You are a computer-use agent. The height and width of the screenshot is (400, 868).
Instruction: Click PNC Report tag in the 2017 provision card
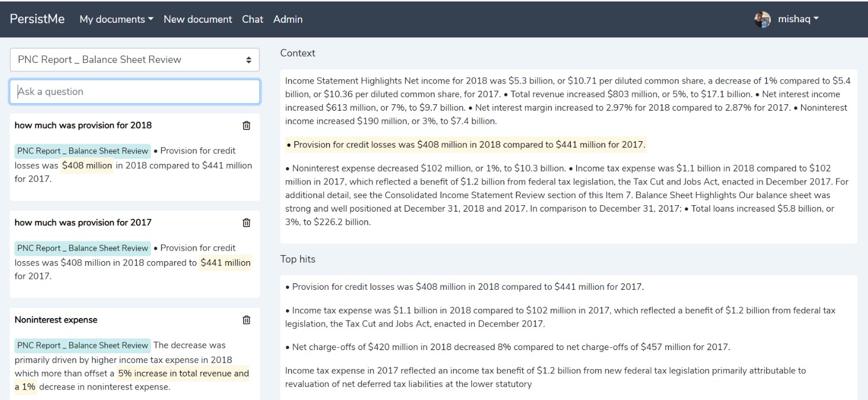coord(82,248)
